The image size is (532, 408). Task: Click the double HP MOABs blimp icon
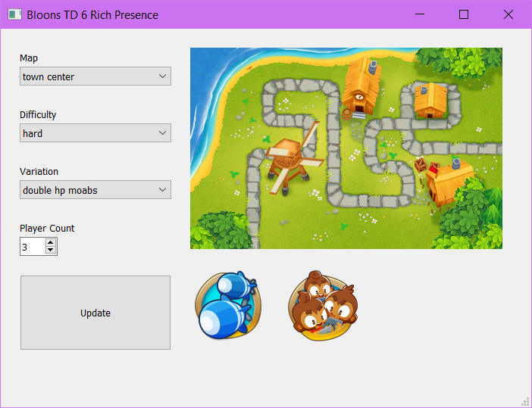click(227, 305)
